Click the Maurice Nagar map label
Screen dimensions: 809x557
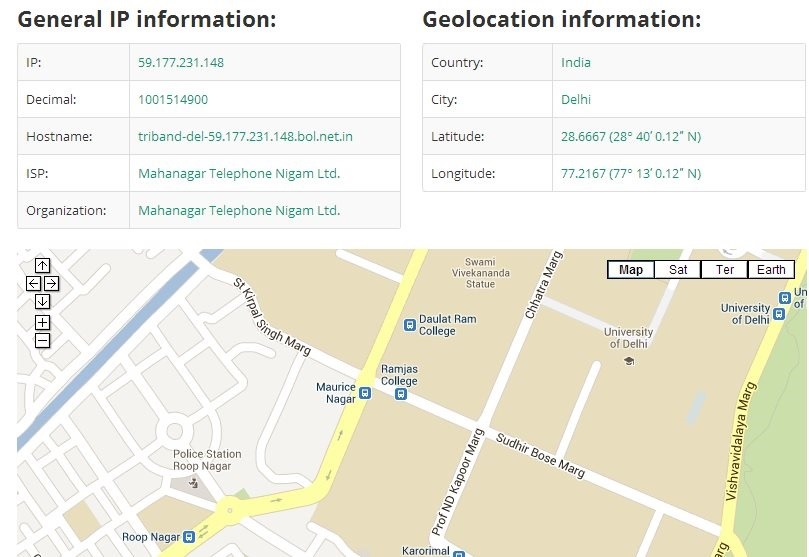(336, 393)
